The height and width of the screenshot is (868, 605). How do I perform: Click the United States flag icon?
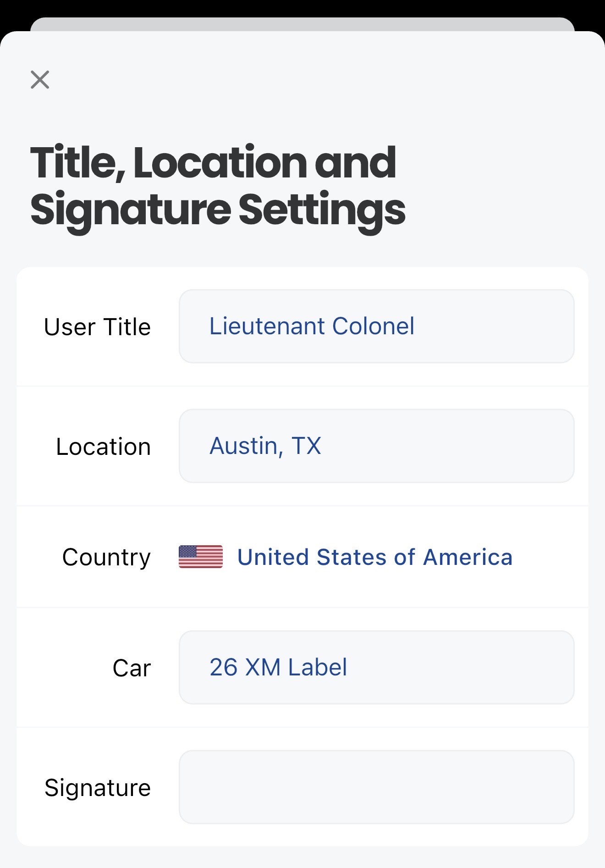pos(201,557)
